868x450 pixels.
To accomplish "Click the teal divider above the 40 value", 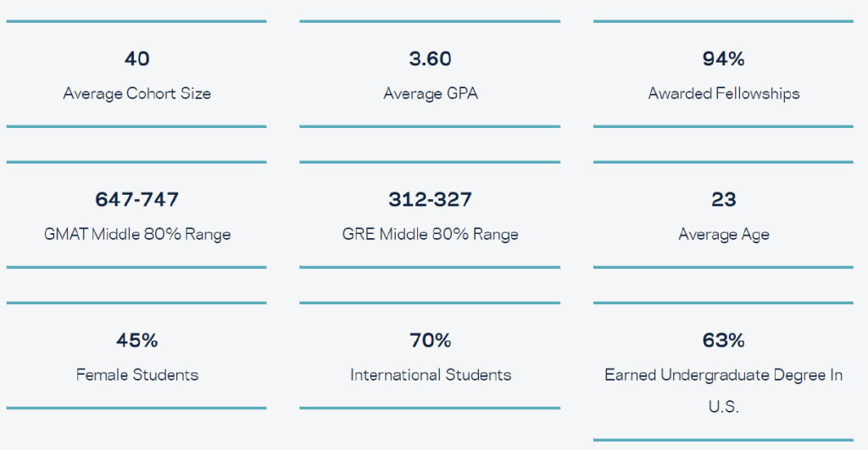I will (x=136, y=21).
